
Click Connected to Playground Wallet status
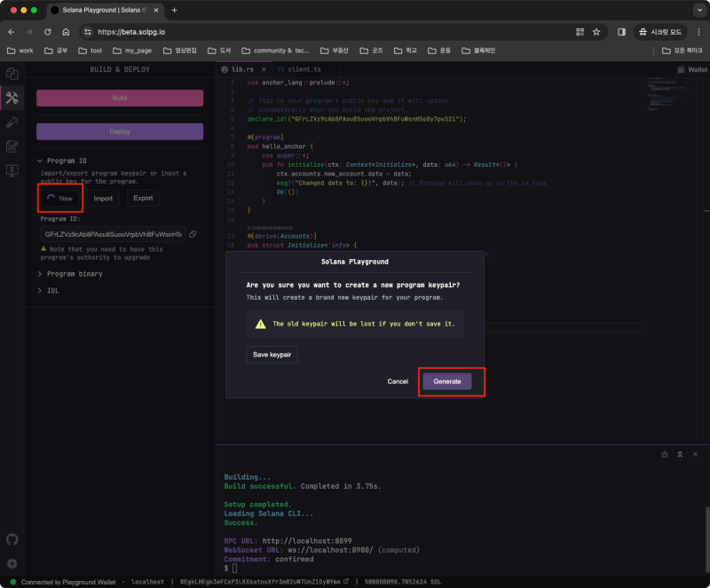click(68, 582)
